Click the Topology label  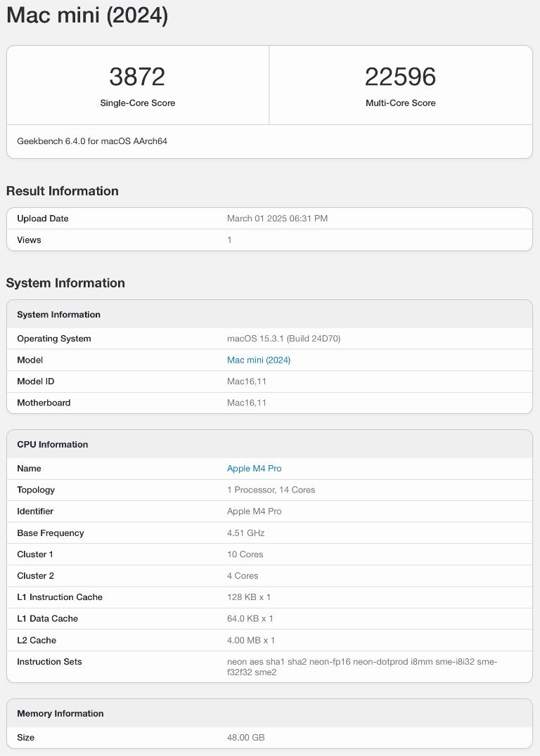click(36, 490)
